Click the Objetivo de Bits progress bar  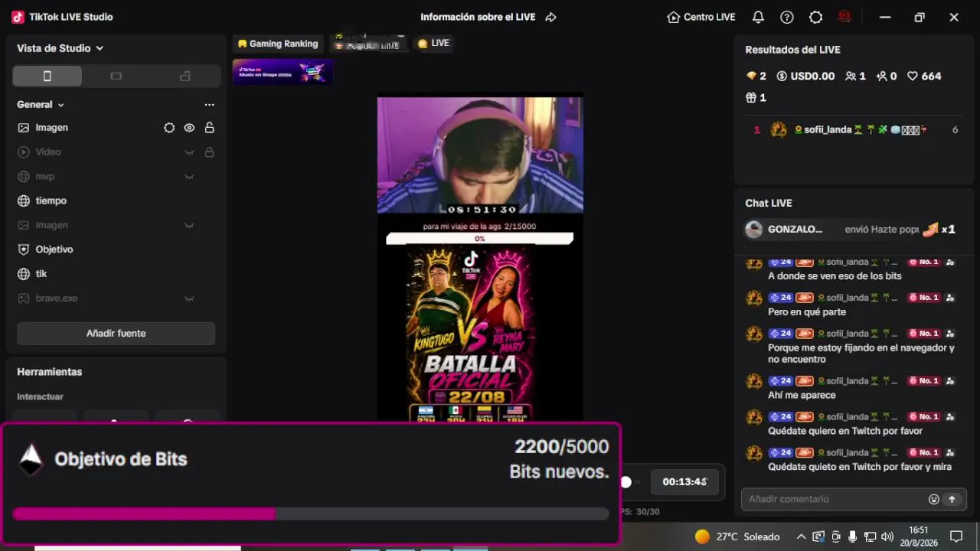[x=311, y=514]
